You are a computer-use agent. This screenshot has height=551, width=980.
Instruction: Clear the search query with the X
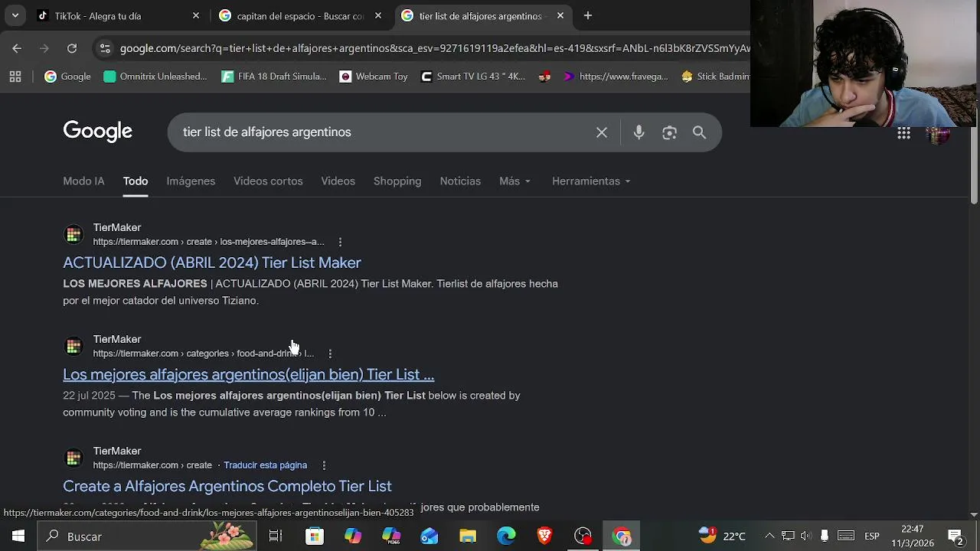pos(602,132)
